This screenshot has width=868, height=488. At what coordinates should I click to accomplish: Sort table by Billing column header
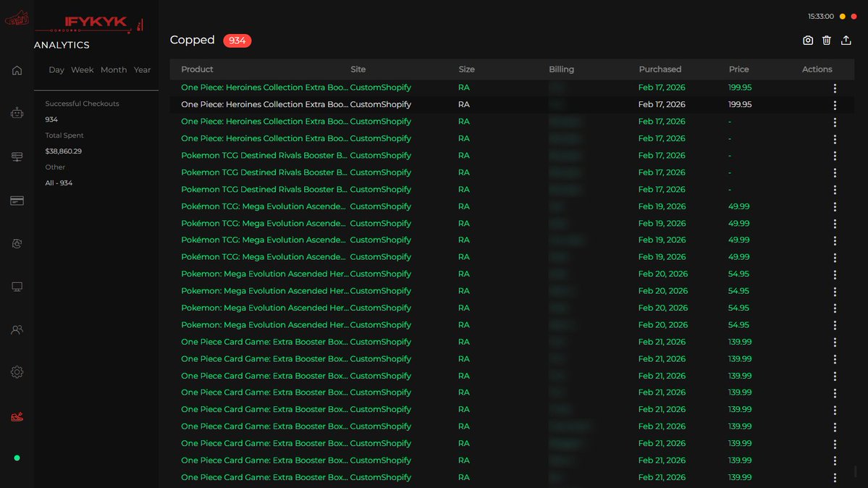561,70
